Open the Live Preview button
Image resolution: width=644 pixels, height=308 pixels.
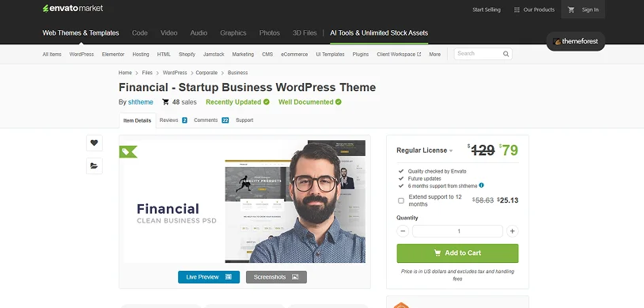coord(209,277)
